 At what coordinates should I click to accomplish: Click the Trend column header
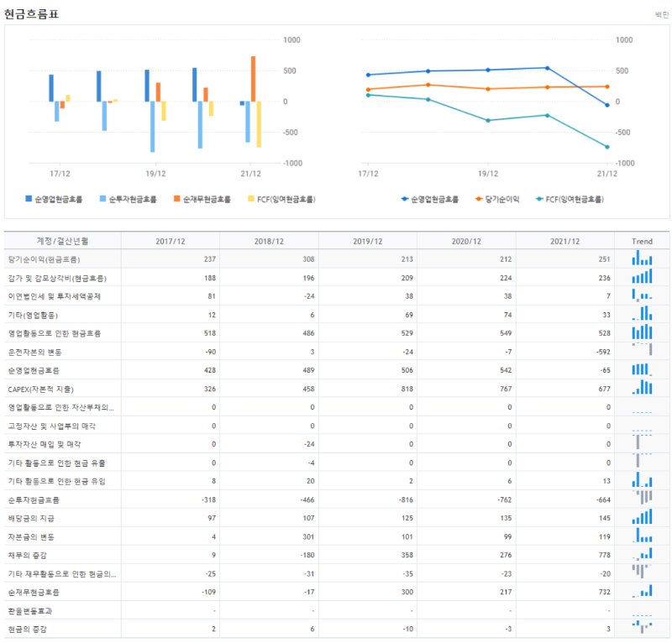pos(642,241)
